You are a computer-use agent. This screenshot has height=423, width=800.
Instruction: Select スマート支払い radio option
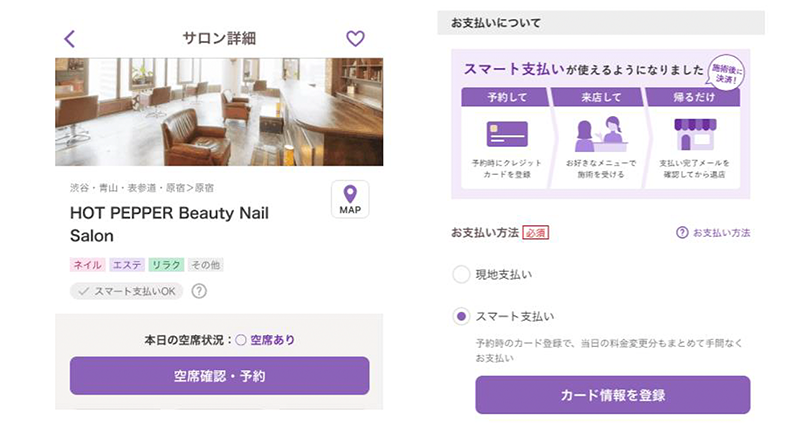(461, 316)
